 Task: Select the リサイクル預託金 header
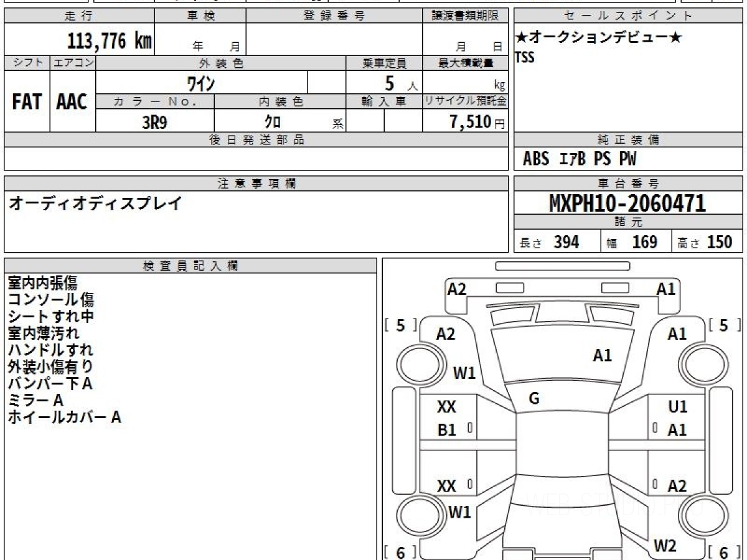pos(465,101)
